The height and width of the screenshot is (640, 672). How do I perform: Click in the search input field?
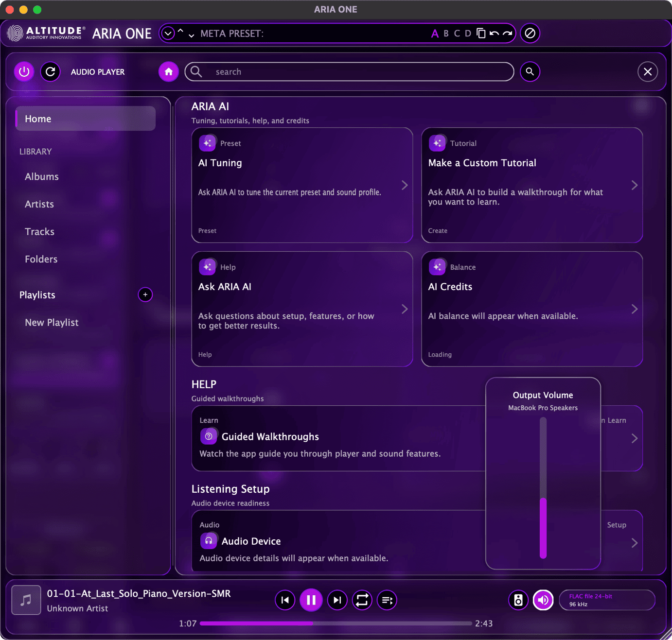coord(349,72)
